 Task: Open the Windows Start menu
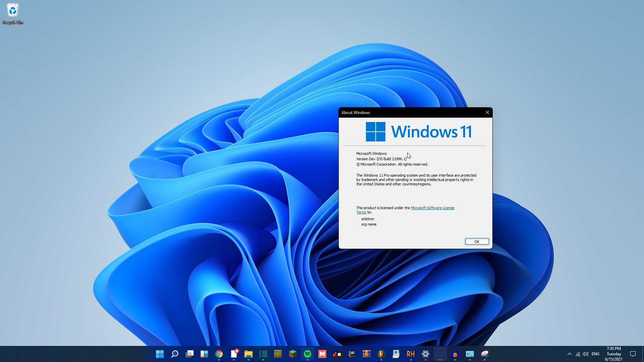(160, 354)
